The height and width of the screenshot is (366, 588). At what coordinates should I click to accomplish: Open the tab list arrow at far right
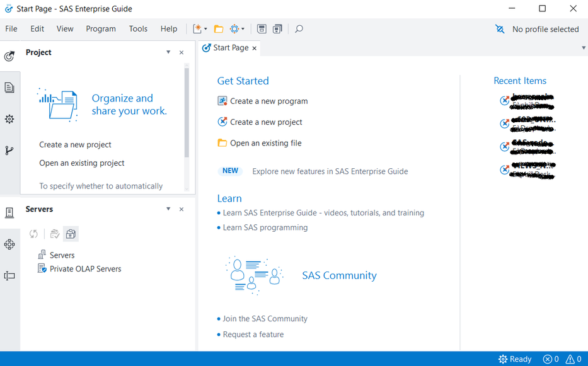(x=584, y=48)
